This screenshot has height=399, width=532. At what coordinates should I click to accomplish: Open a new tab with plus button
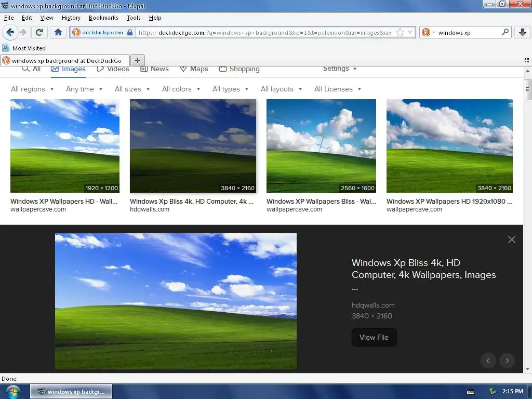[x=137, y=60]
